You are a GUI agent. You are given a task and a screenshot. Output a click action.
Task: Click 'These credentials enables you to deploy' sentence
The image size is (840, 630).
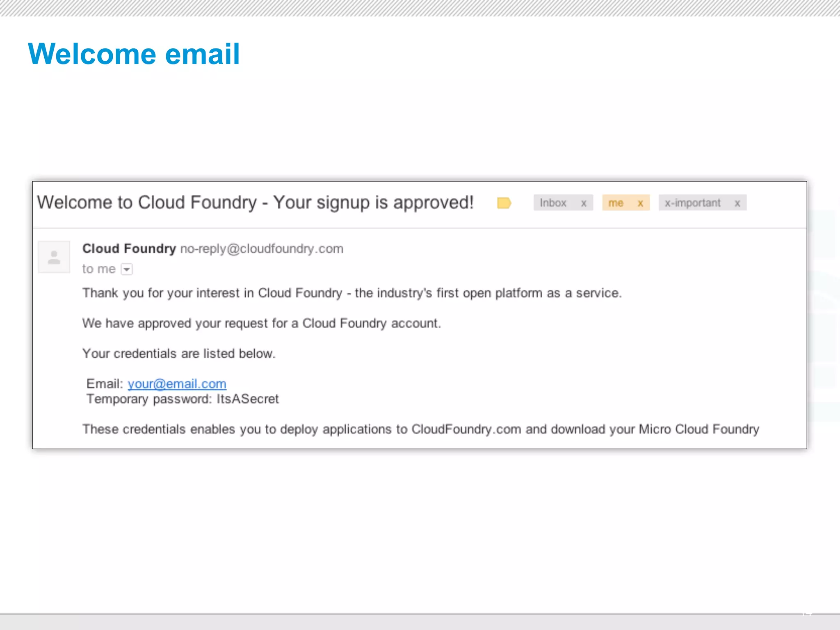(421, 429)
